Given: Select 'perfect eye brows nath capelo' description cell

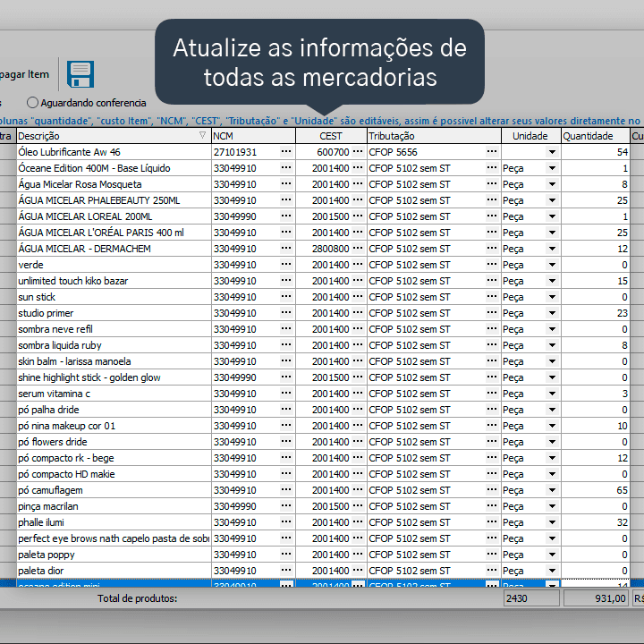Looking at the screenshot, I should coord(114,538).
